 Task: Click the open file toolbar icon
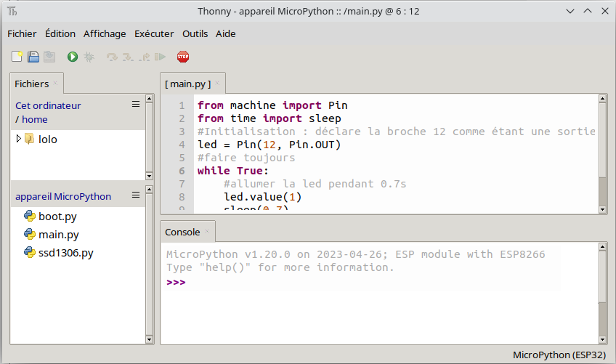pos(33,57)
